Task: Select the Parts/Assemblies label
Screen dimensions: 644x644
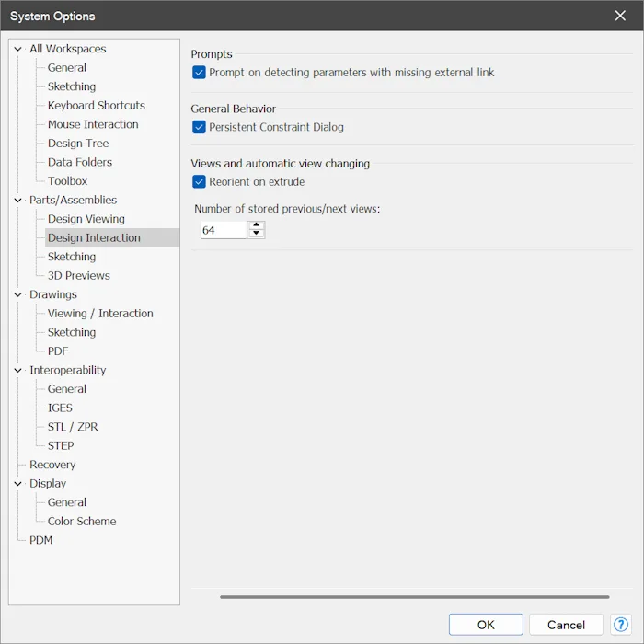Action: (73, 200)
